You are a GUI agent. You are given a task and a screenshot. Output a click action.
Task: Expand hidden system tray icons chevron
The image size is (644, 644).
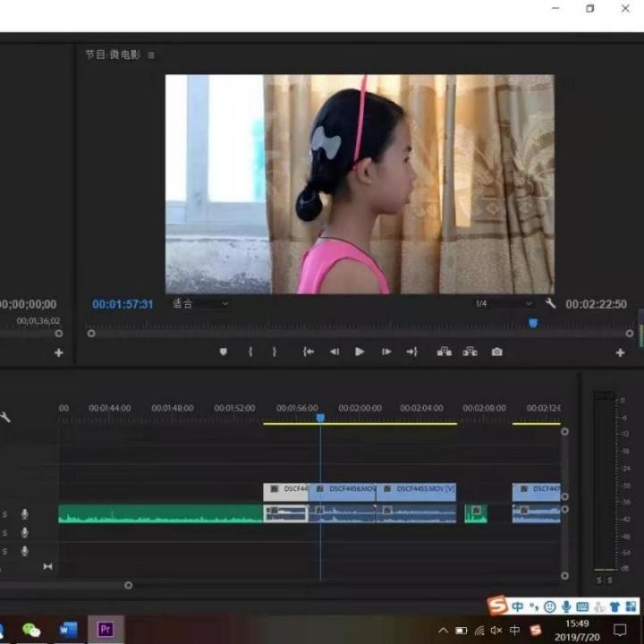pos(443,630)
